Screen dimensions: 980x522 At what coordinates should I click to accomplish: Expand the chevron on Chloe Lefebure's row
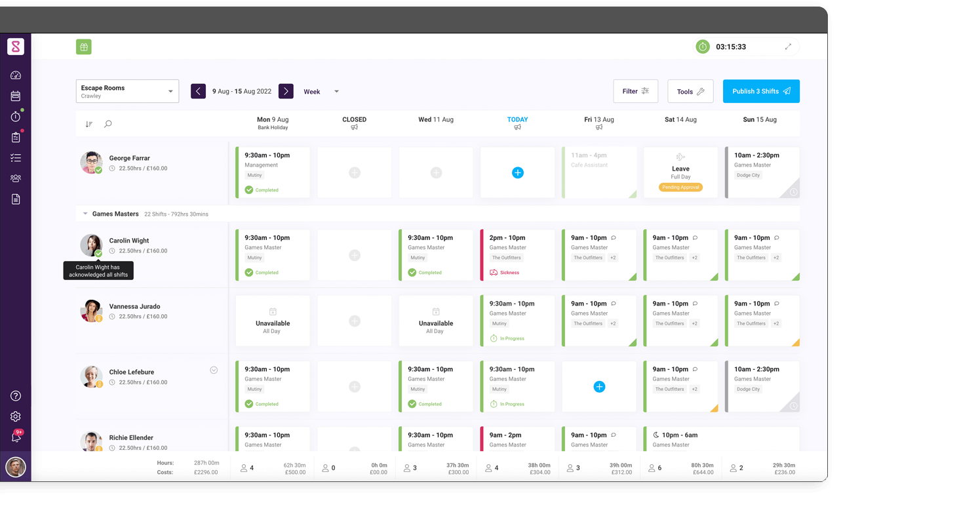[x=214, y=370]
